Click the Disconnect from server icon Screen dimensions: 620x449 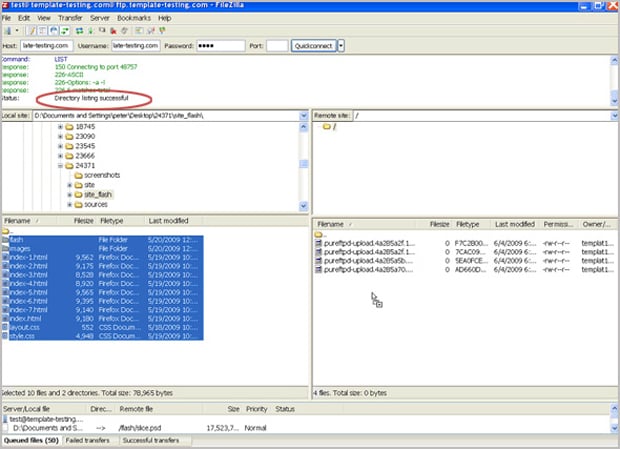114,31
